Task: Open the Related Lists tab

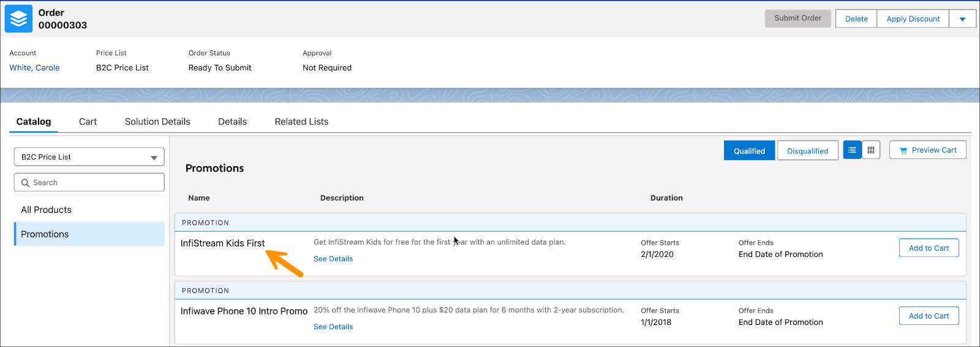Action: (301, 121)
